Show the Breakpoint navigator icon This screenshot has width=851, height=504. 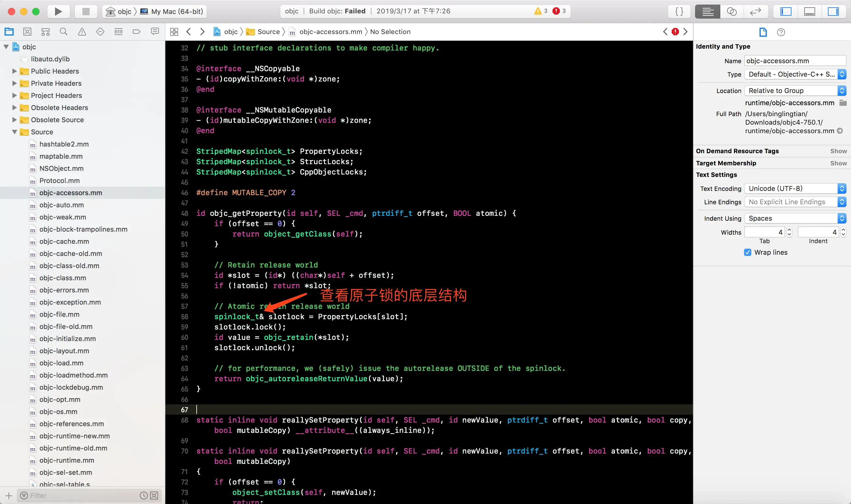(x=136, y=32)
